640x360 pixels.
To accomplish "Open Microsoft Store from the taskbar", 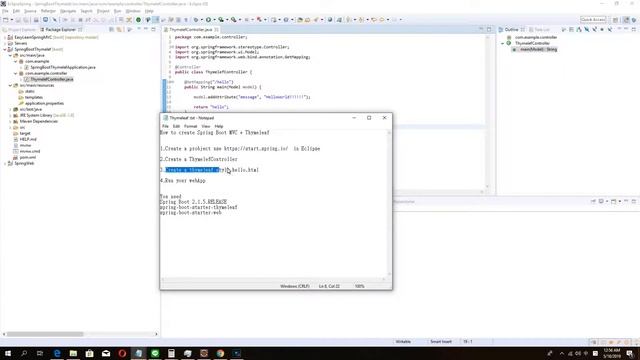I will coord(89,353).
